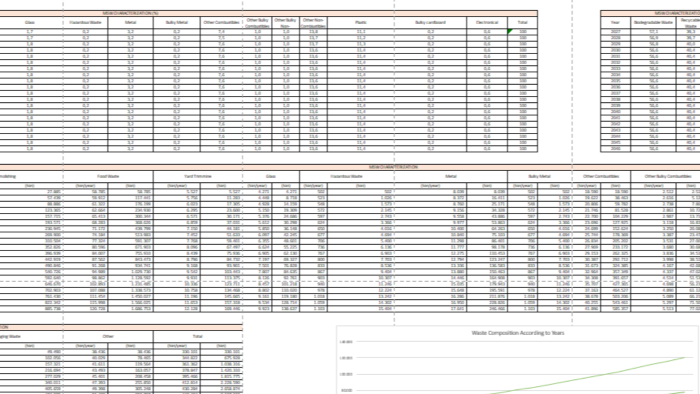Viewport: 700px width, 394px height.
Task: Select the Other header in the bottom table
Action: coord(108,336)
